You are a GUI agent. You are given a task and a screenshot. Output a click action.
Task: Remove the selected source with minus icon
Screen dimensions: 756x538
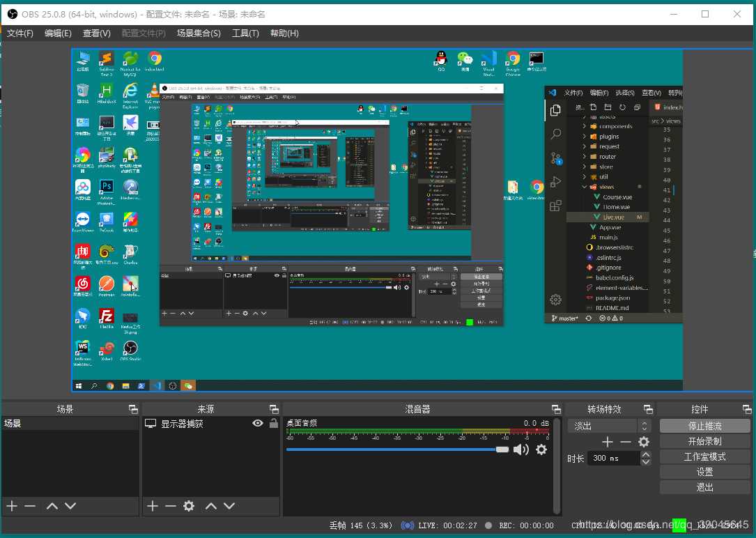(170, 506)
